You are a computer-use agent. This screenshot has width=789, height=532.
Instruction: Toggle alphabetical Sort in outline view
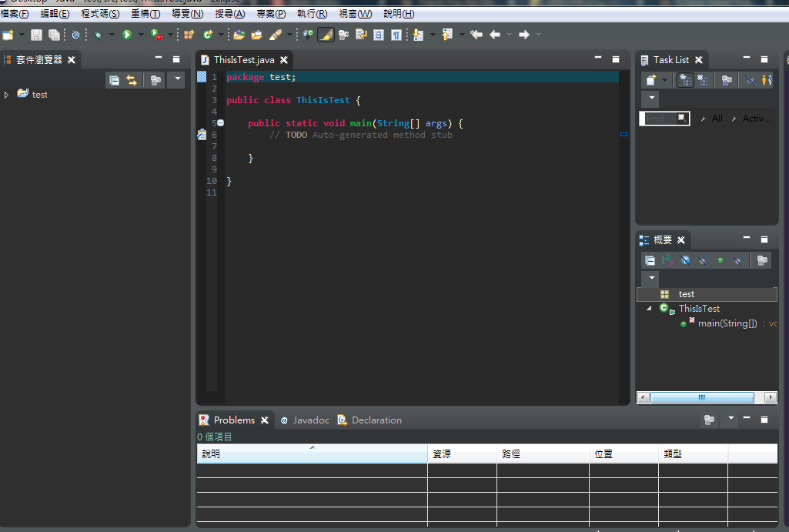click(x=667, y=260)
